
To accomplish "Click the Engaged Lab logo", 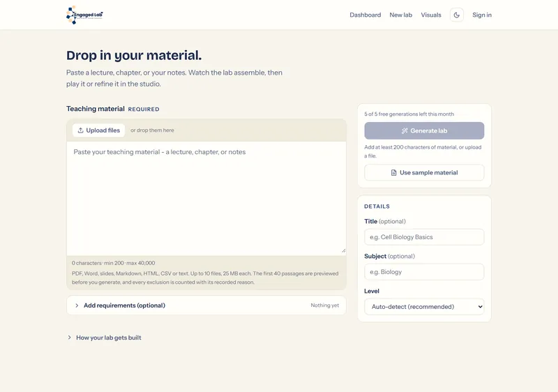I will point(84,15).
